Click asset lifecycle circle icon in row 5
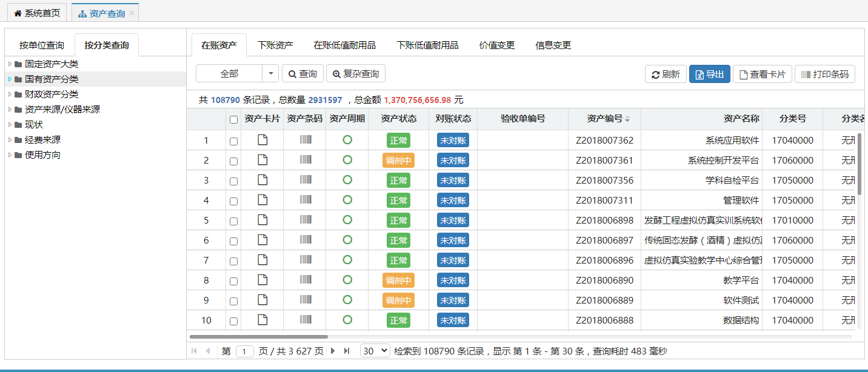 click(347, 220)
